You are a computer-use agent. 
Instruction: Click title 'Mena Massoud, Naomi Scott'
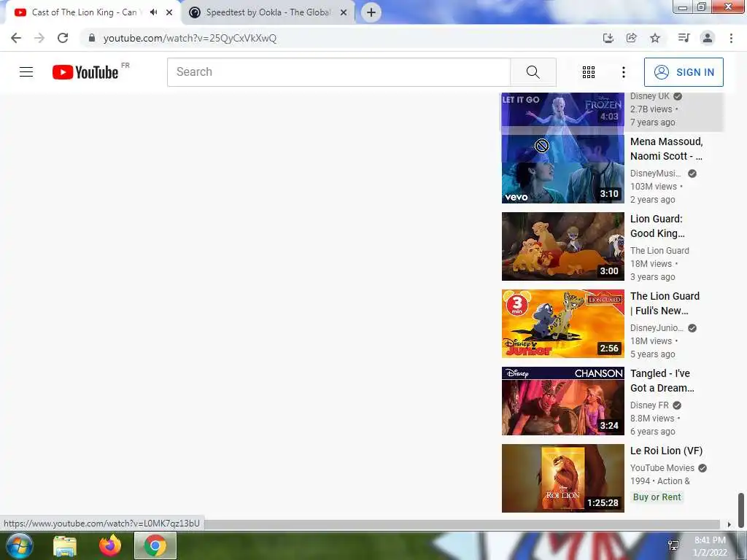667,149
